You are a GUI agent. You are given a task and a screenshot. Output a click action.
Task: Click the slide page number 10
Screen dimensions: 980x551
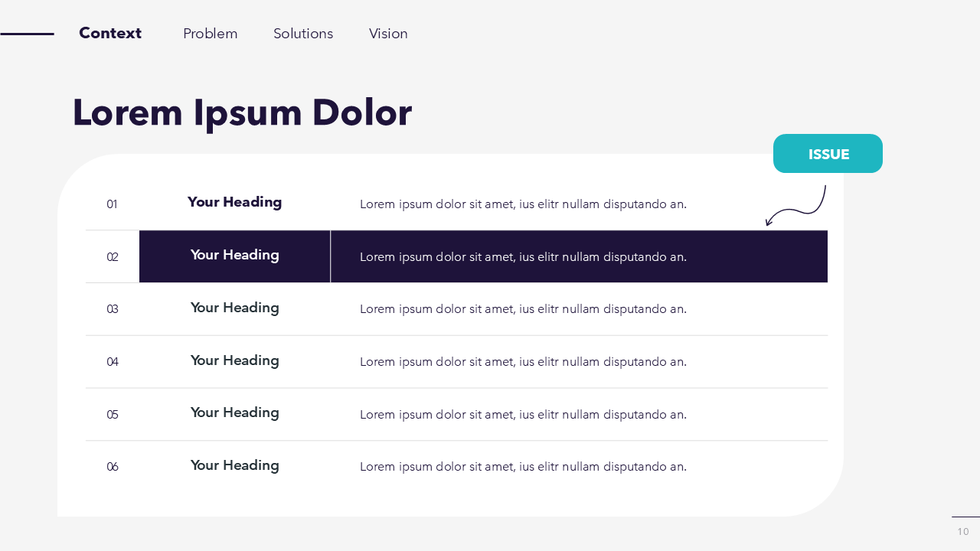(962, 532)
